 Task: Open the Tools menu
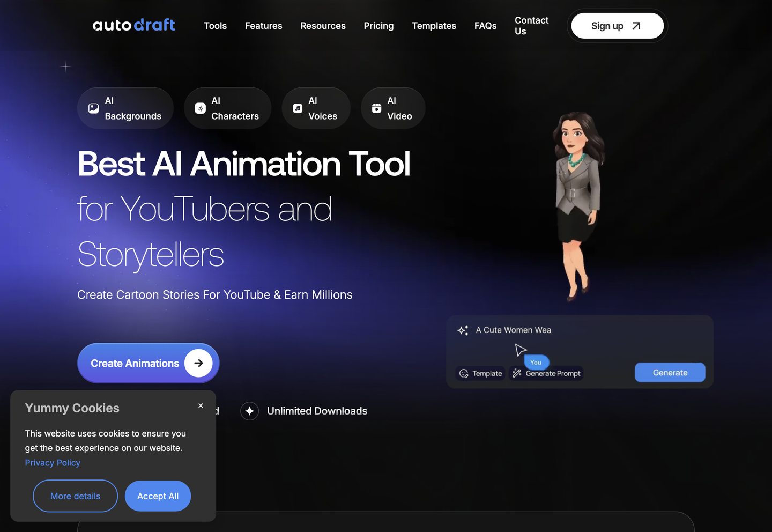215,26
